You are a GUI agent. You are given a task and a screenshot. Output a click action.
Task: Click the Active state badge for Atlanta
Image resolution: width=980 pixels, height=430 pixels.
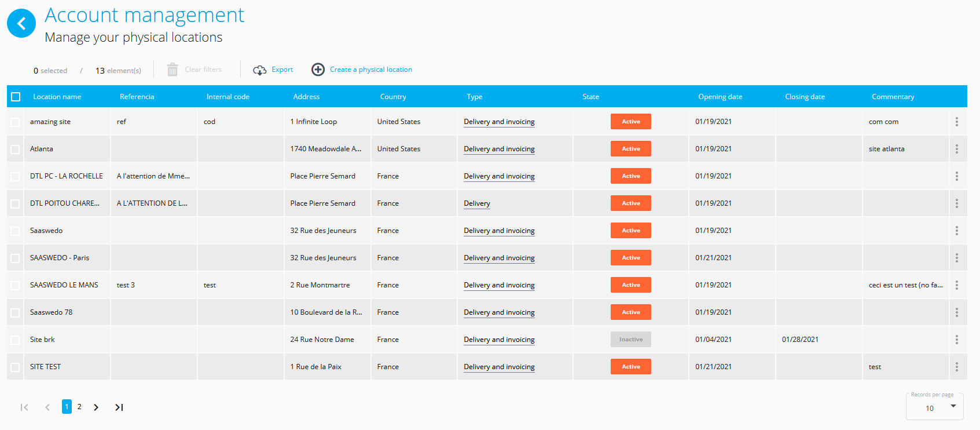click(x=630, y=149)
